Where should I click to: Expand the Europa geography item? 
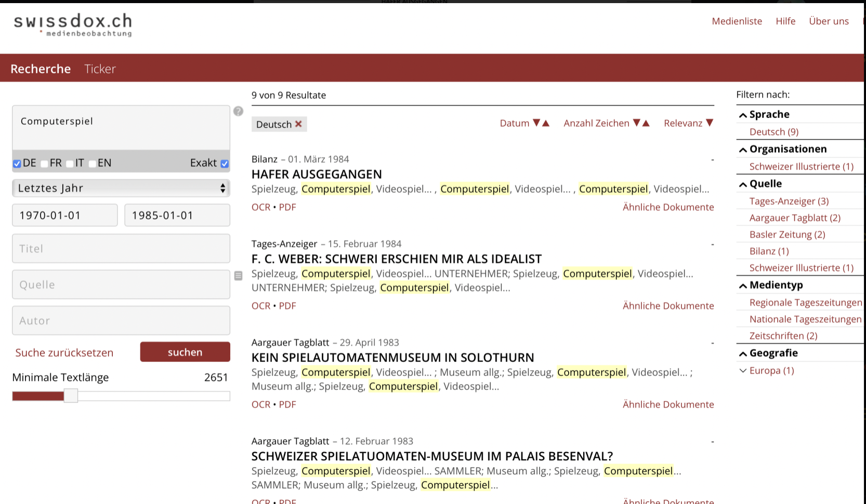tap(743, 370)
